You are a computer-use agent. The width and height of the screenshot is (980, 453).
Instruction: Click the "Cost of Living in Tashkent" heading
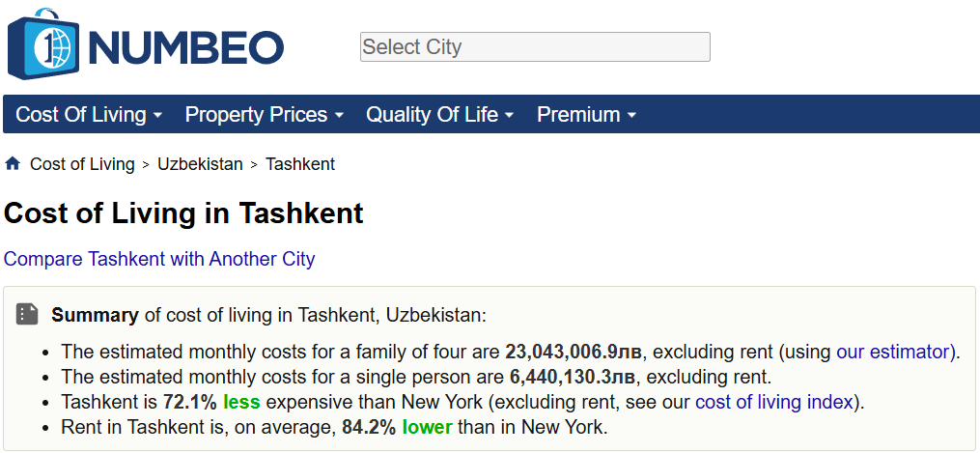(x=183, y=213)
